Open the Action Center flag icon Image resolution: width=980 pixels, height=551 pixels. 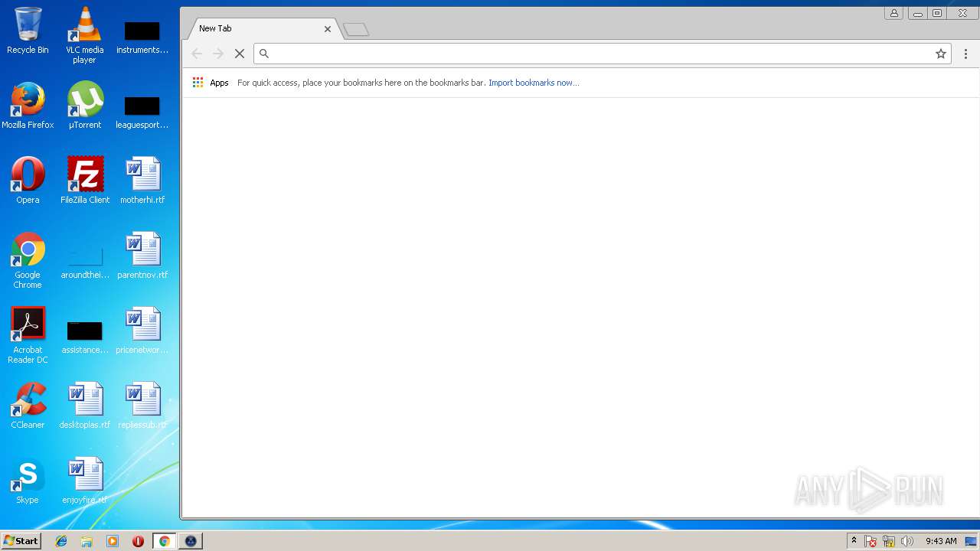click(871, 541)
